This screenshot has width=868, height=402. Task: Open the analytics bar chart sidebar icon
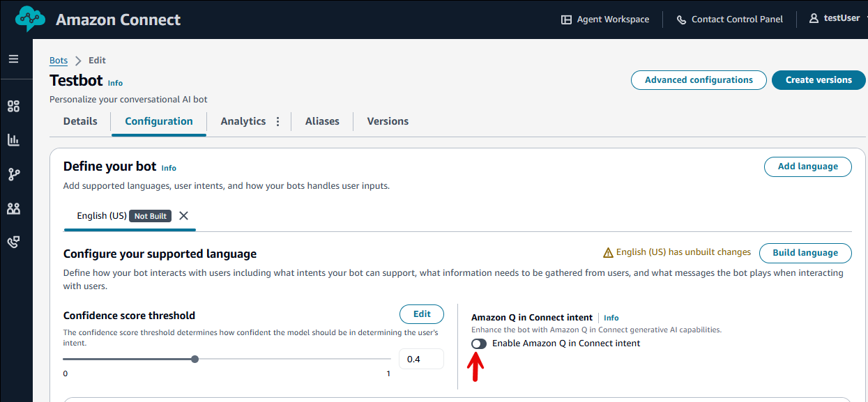(x=13, y=140)
